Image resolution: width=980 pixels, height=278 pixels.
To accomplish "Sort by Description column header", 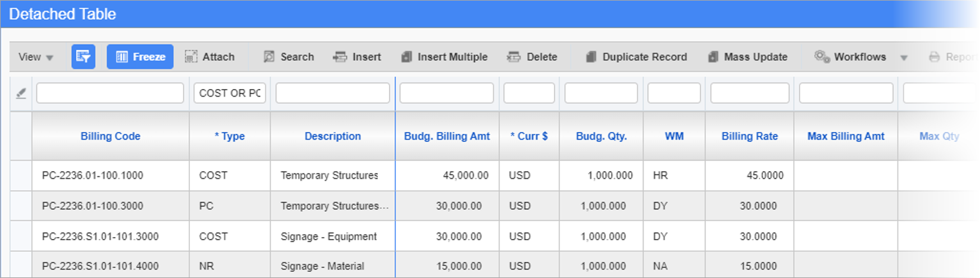I will point(333,136).
